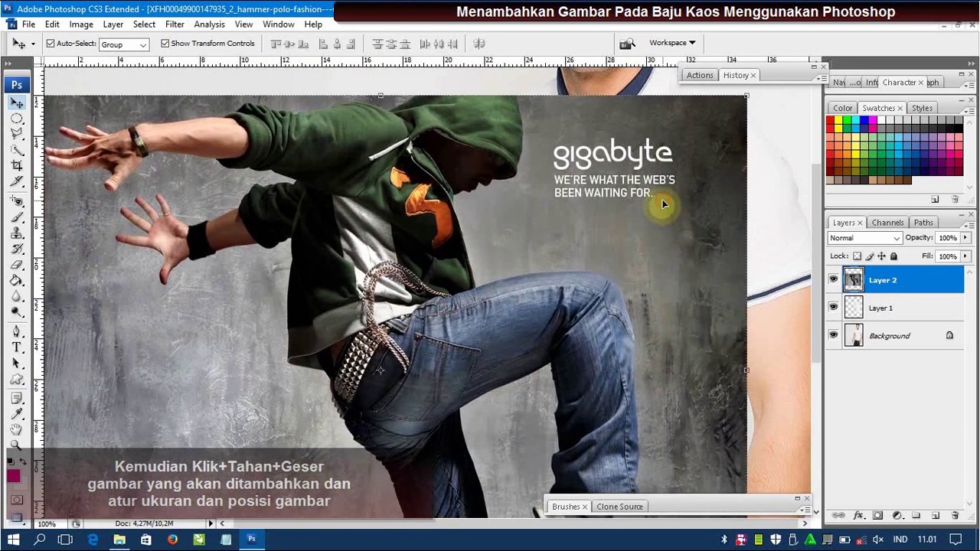This screenshot has width=980, height=551.
Task: Select the Move tool in toolbox
Action: click(17, 103)
